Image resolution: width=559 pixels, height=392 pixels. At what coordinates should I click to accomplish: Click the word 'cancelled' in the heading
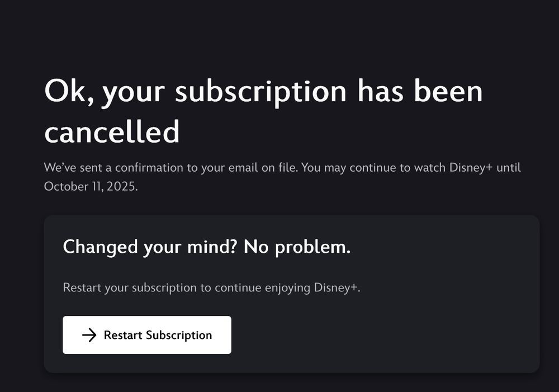click(x=112, y=132)
